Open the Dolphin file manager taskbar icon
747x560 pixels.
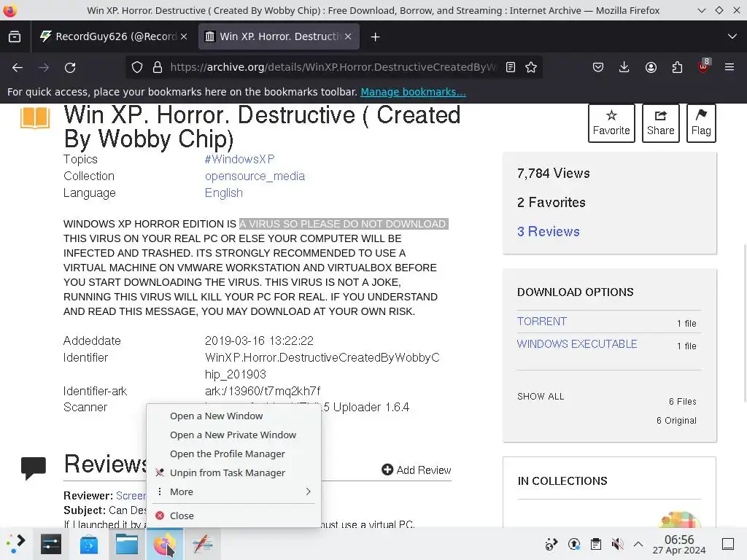pos(127,544)
